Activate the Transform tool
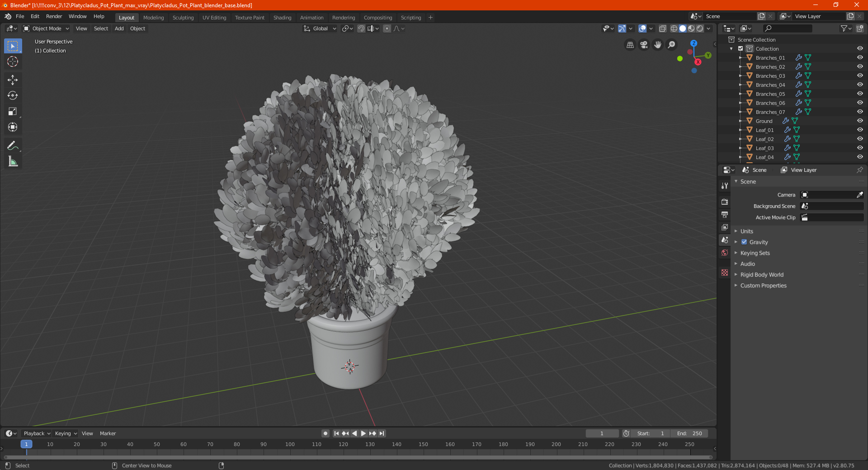 pos(13,127)
